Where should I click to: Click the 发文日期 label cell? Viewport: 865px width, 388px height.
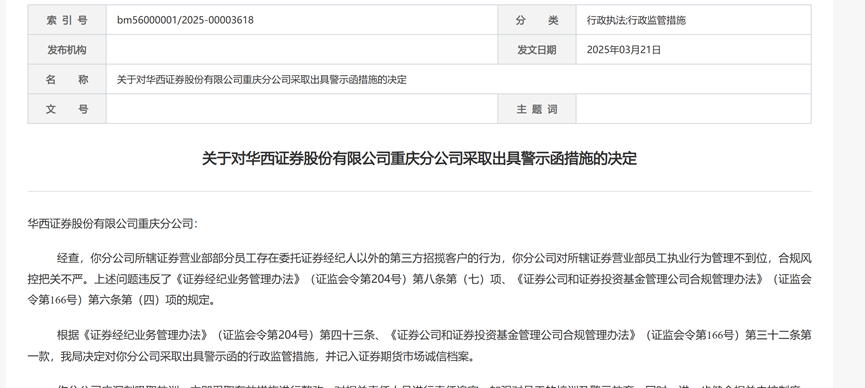tap(537, 50)
